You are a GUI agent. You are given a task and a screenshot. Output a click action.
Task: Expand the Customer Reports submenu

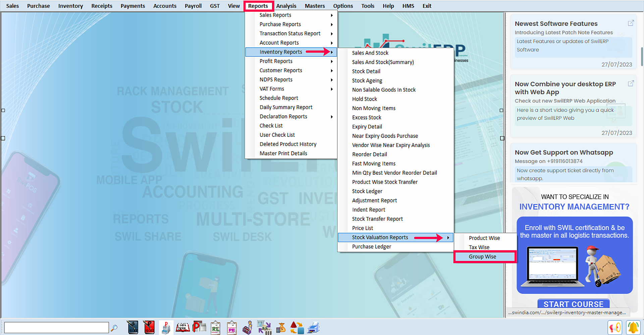(291, 70)
